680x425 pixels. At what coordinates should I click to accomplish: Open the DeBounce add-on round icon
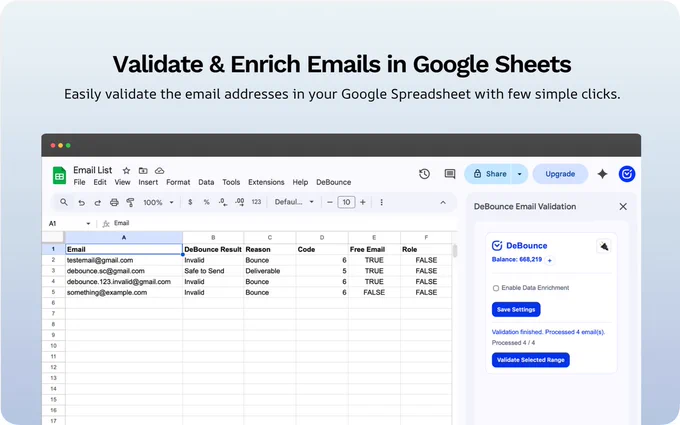click(627, 174)
